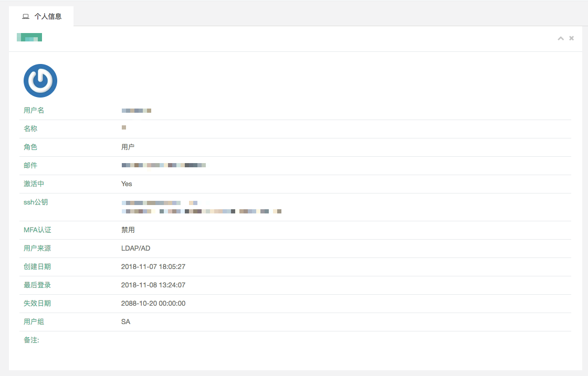Collapse the panel with the chevron-up icon
Screen dimensions: 588x376
[561, 38]
